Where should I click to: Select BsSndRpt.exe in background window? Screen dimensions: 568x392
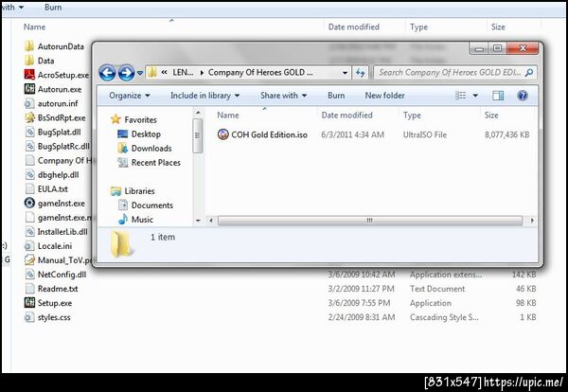(x=55, y=117)
